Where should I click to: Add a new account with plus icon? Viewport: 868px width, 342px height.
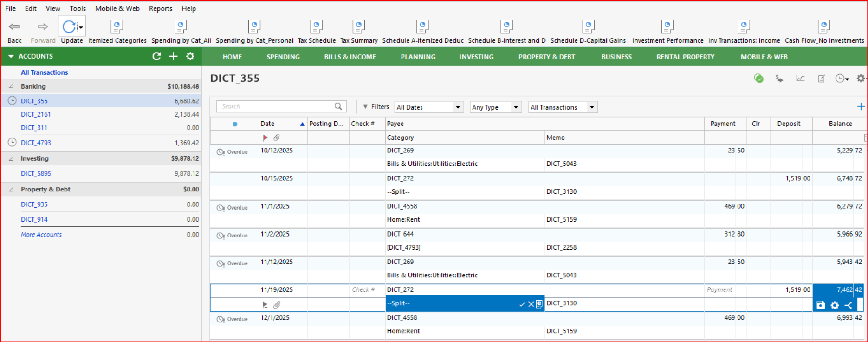click(173, 56)
